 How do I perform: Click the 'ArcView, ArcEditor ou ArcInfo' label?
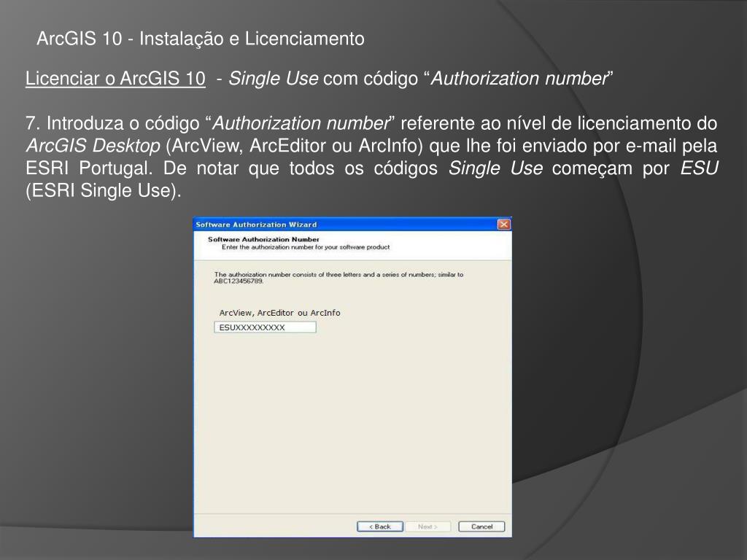279,313
